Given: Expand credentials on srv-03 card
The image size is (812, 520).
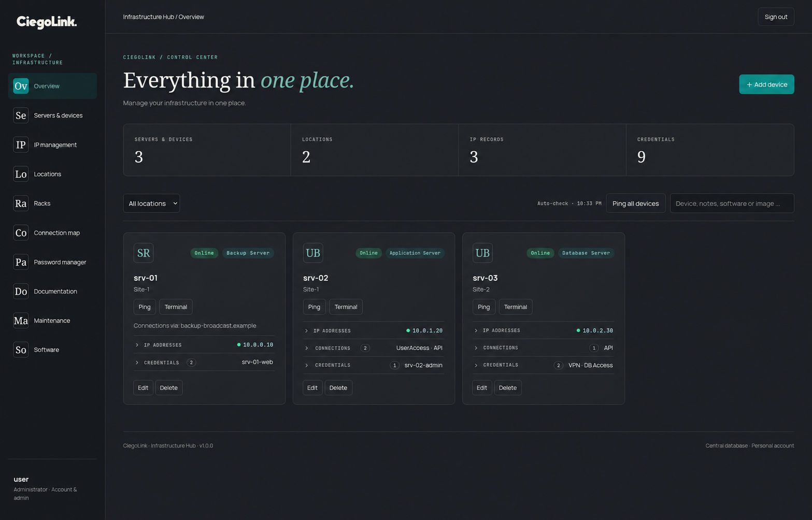Looking at the screenshot, I should point(543,365).
